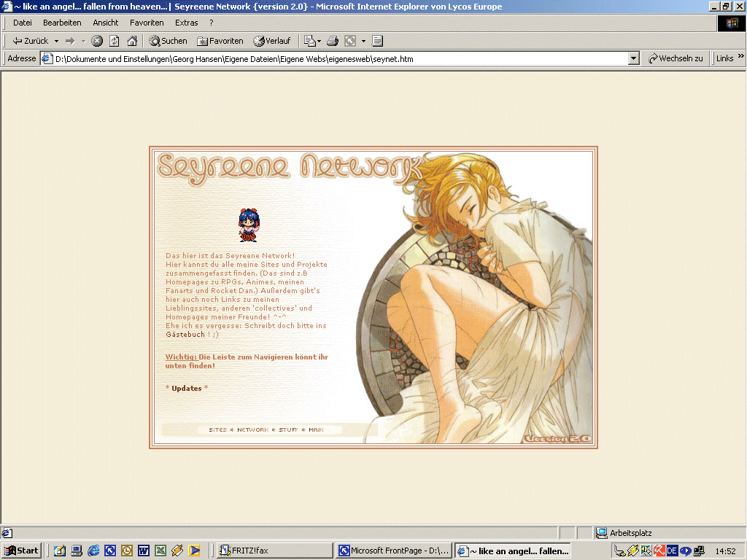Click the fullscreen-style toolbar icon
Screen dimensions: 747x560
click(x=350, y=41)
